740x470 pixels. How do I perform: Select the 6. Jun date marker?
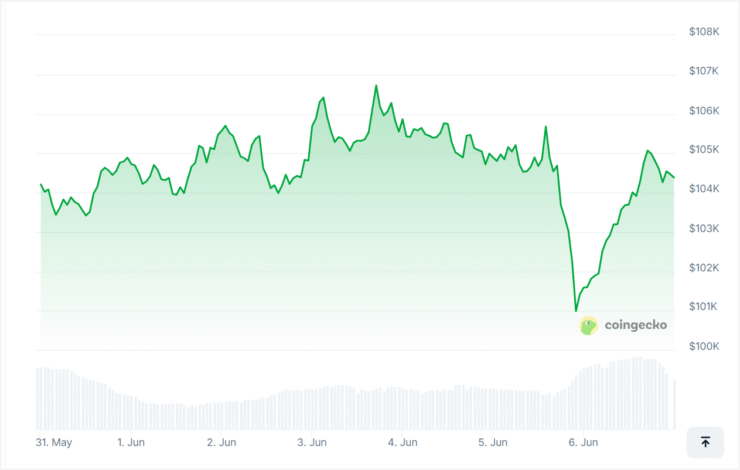point(583,443)
